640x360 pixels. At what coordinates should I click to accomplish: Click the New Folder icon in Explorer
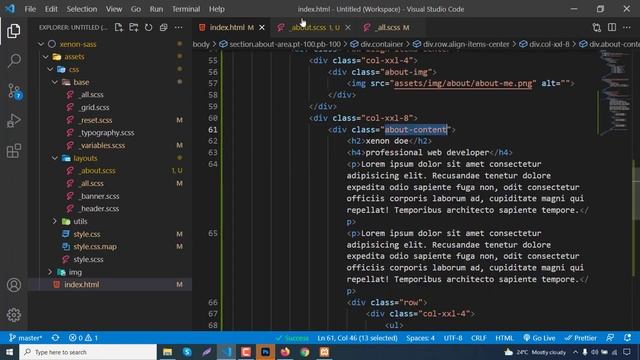133,27
